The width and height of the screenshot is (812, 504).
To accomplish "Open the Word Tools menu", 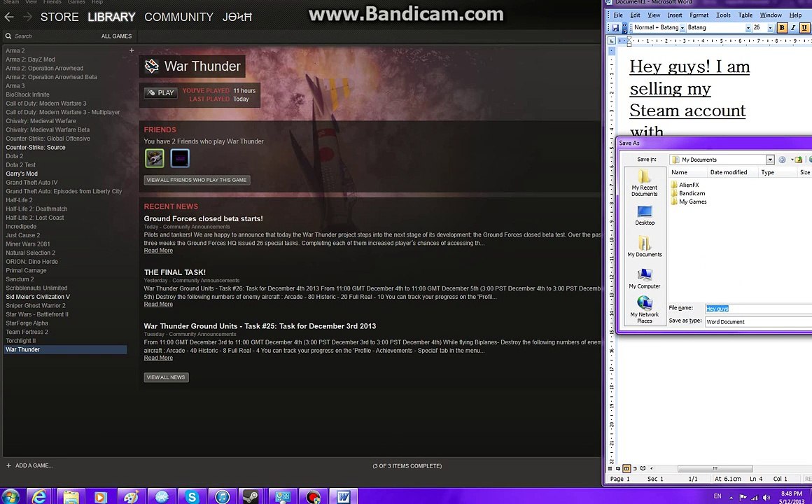I will point(723,15).
